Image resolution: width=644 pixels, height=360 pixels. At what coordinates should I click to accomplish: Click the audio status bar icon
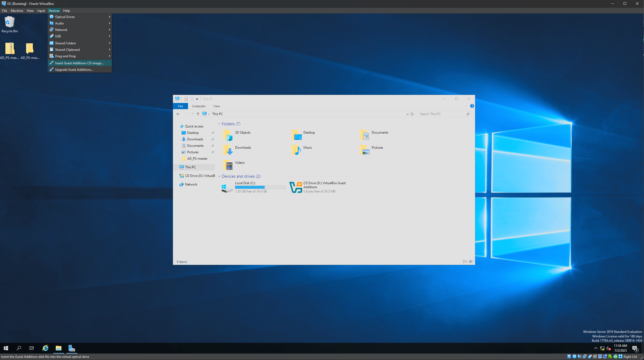579,357
